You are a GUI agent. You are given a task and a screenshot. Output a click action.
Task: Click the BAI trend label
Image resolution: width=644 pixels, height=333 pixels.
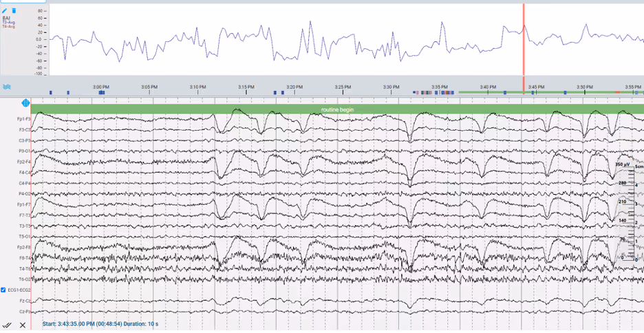click(x=6, y=18)
